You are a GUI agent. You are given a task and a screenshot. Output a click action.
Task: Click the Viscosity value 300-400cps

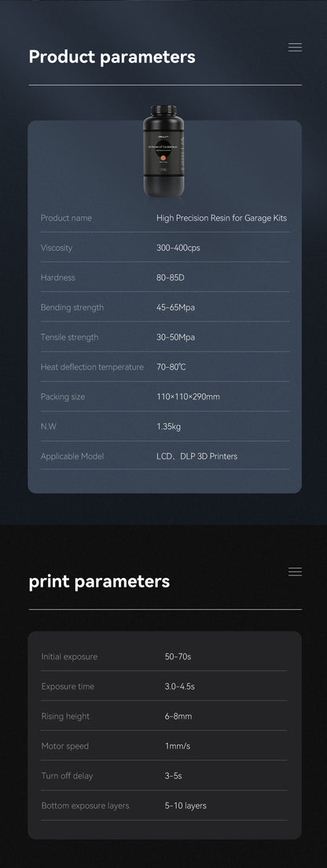point(178,248)
